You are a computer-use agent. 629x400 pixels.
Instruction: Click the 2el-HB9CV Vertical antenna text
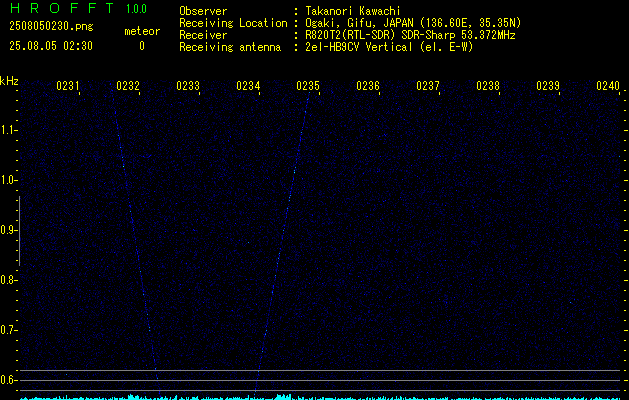389,47
